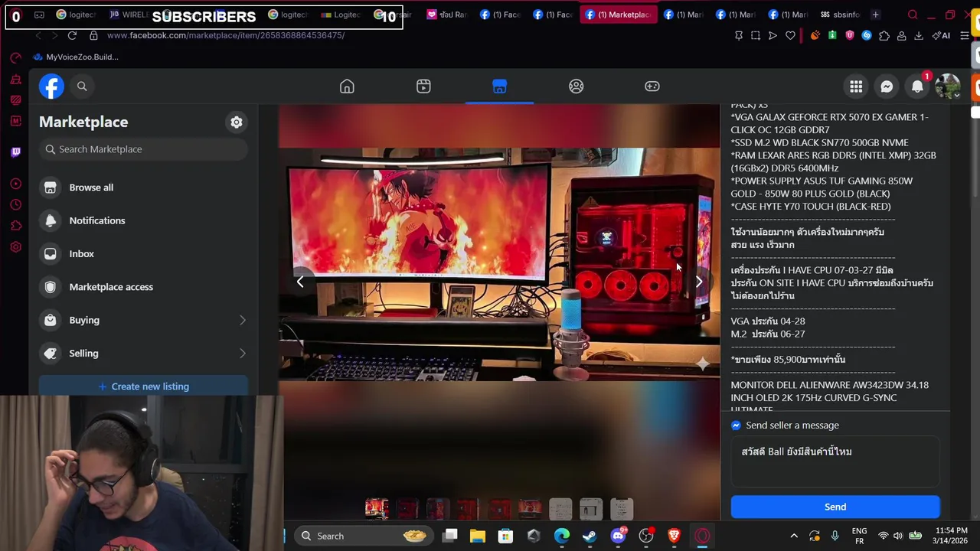Select the first listing photo thumbnail
980x551 pixels.
[377, 509]
